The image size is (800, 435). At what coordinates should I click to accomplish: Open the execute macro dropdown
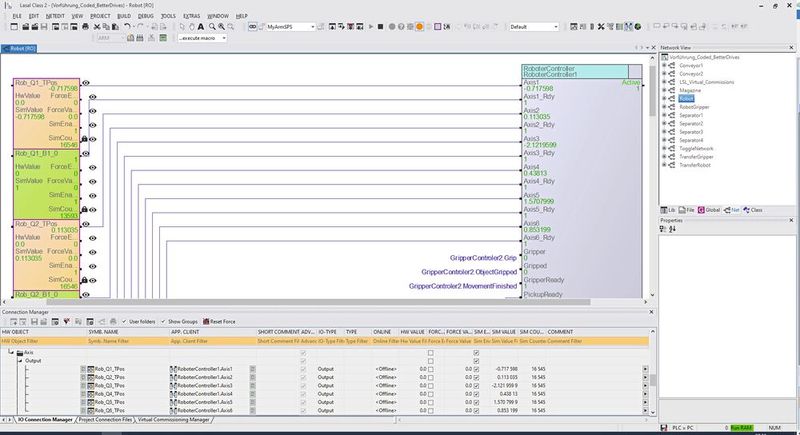point(223,38)
